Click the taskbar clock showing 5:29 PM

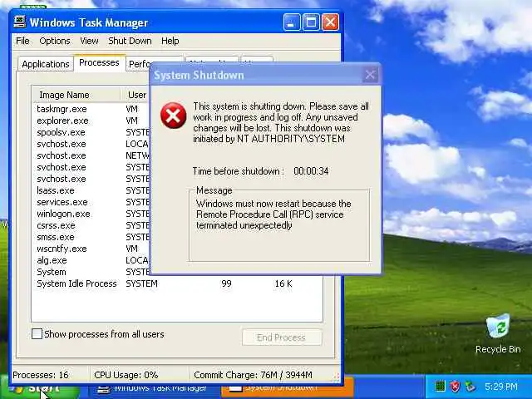pos(500,387)
